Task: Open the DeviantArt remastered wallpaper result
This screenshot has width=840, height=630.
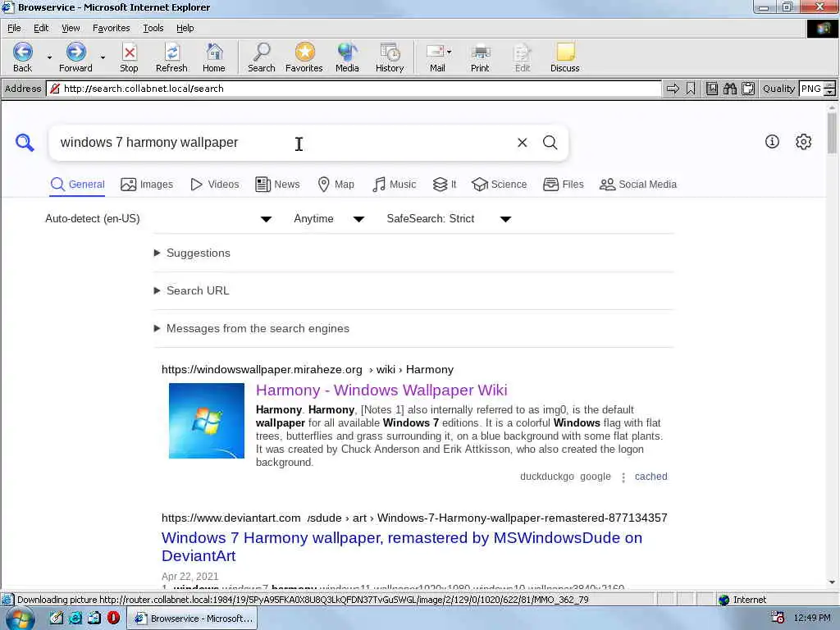Action: [x=402, y=546]
